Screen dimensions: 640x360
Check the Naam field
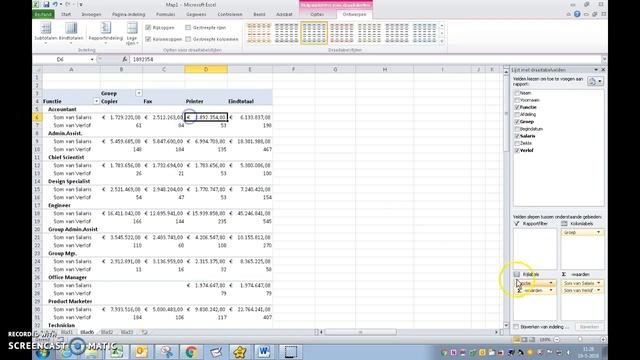click(517, 93)
